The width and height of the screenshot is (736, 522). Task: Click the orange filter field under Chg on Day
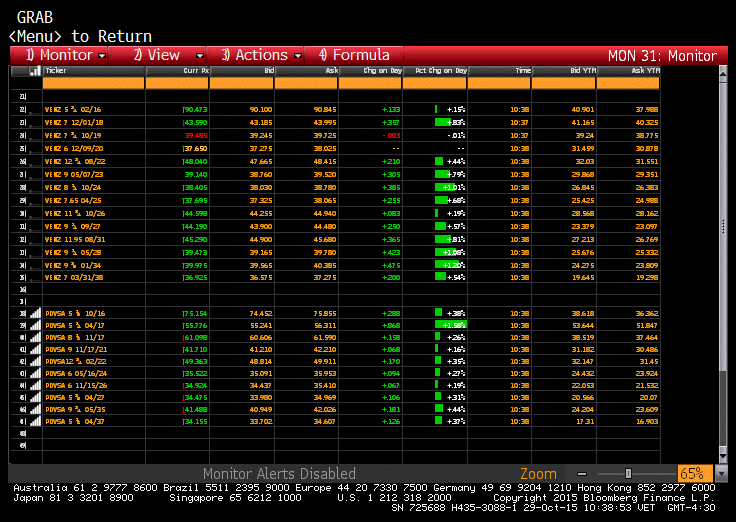coord(370,84)
